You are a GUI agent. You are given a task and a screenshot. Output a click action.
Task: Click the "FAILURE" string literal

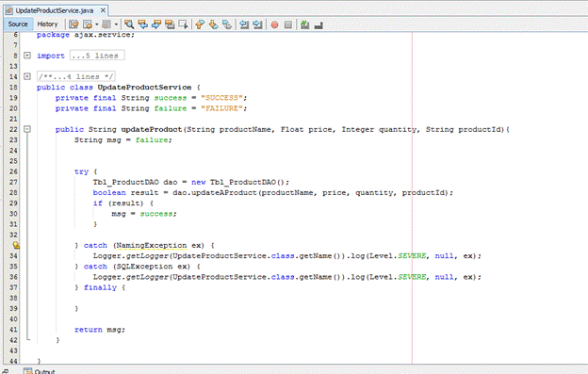[x=221, y=108]
